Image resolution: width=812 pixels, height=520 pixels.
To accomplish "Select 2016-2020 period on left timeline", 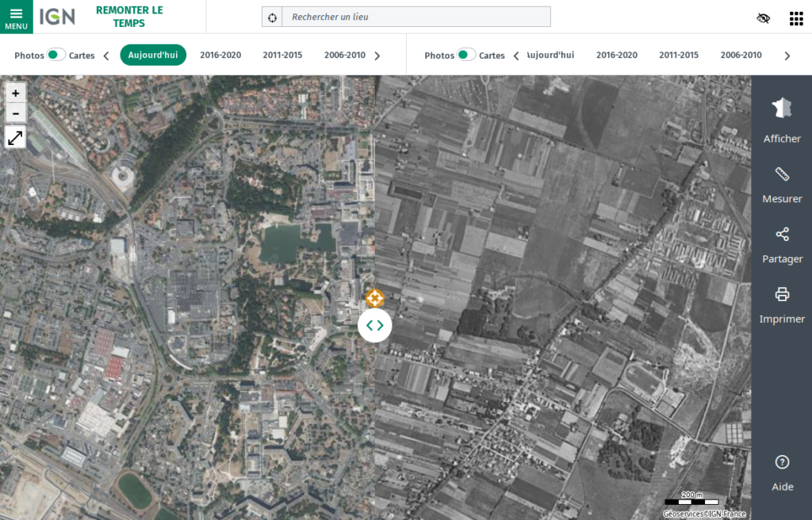I will click(220, 55).
